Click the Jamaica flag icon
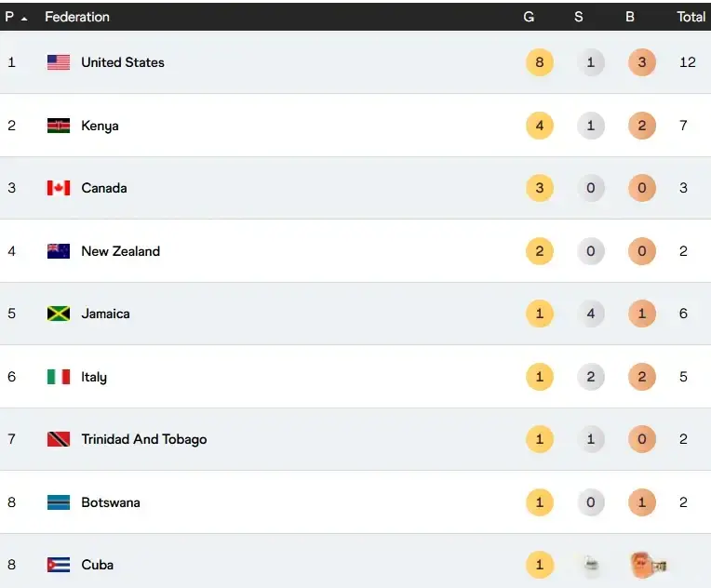 coord(59,314)
